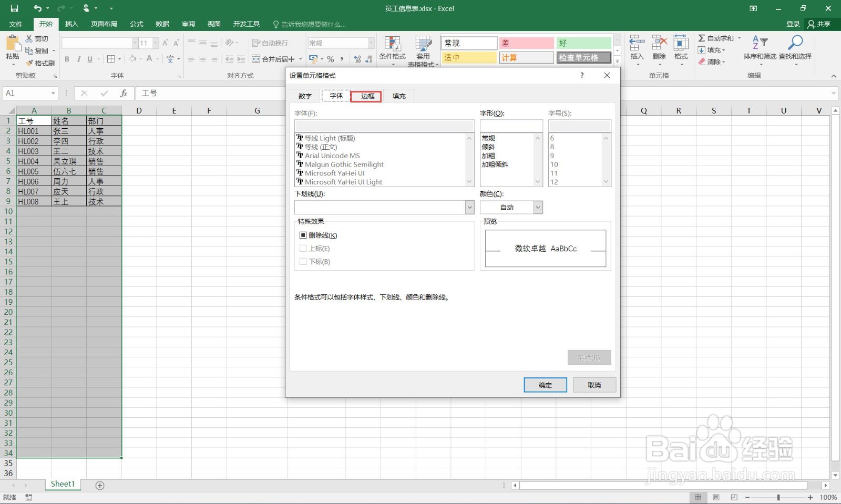The height and width of the screenshot is (504, 841).
Task: Click the Percent Style icon
Action: [331, 59]
